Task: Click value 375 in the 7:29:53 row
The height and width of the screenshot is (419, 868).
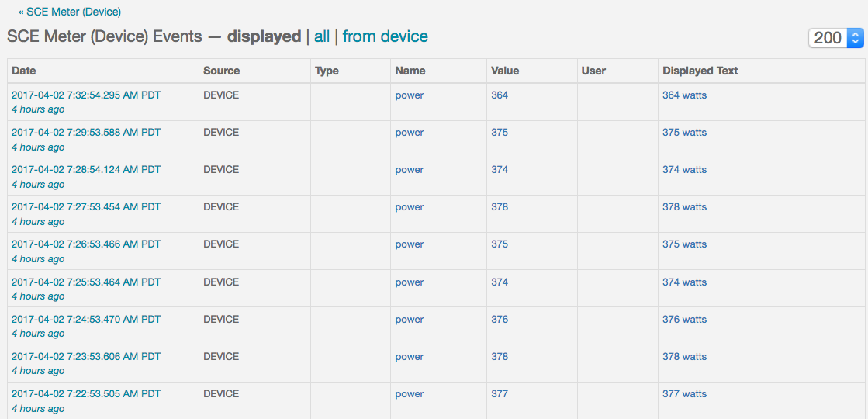Action: pos(500,132)
